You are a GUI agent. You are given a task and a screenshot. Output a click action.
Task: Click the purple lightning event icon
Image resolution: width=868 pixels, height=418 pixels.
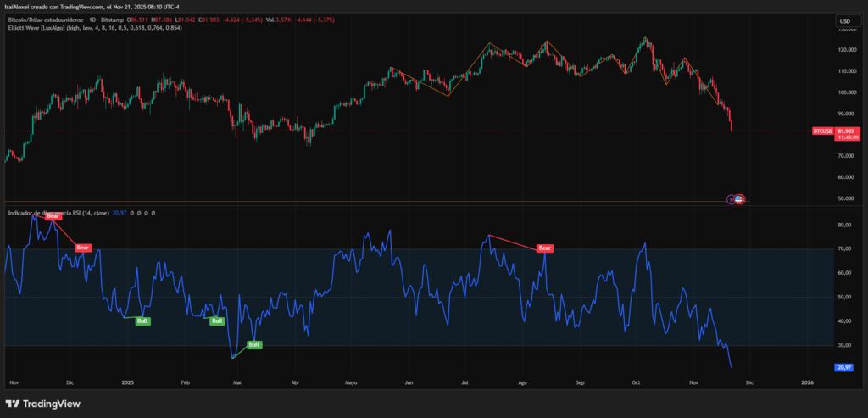(732, 198)
